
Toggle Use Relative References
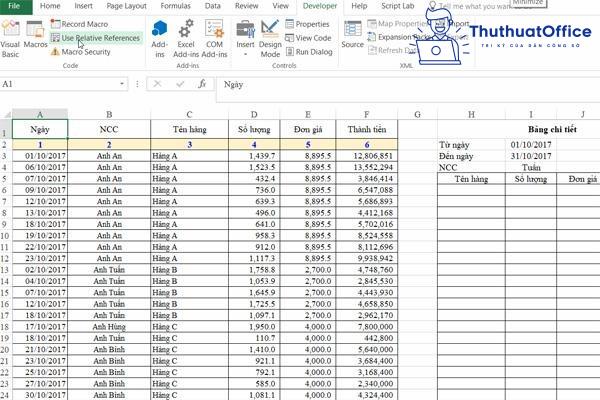[x=95, y=38]
